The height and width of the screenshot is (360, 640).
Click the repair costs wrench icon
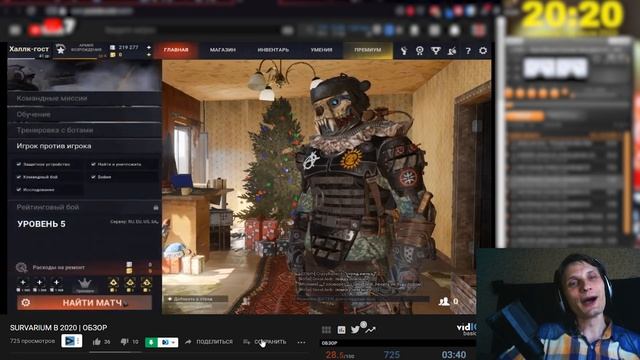point(21,267)
